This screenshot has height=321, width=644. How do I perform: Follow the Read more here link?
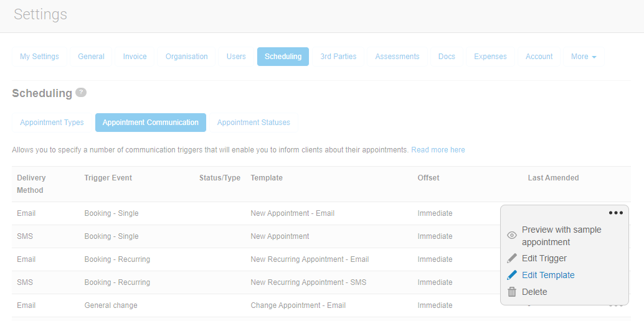pos(438,150)
